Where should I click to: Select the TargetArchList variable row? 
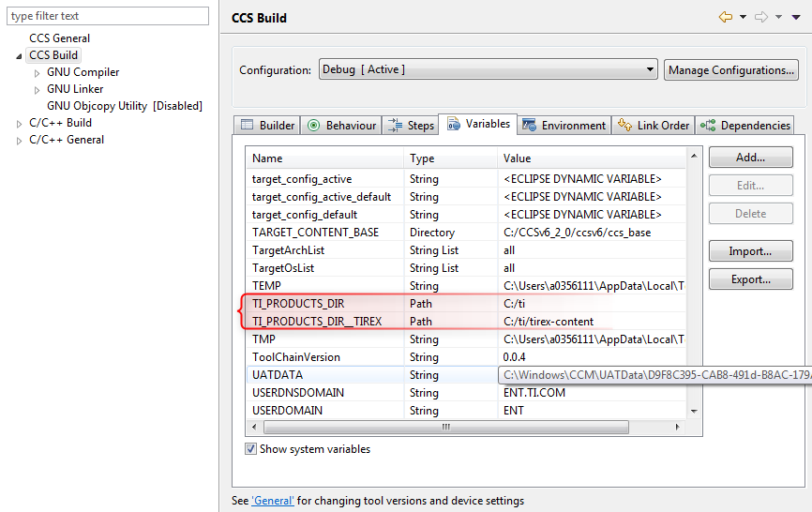pyautogui.click(x=466, y=250)
